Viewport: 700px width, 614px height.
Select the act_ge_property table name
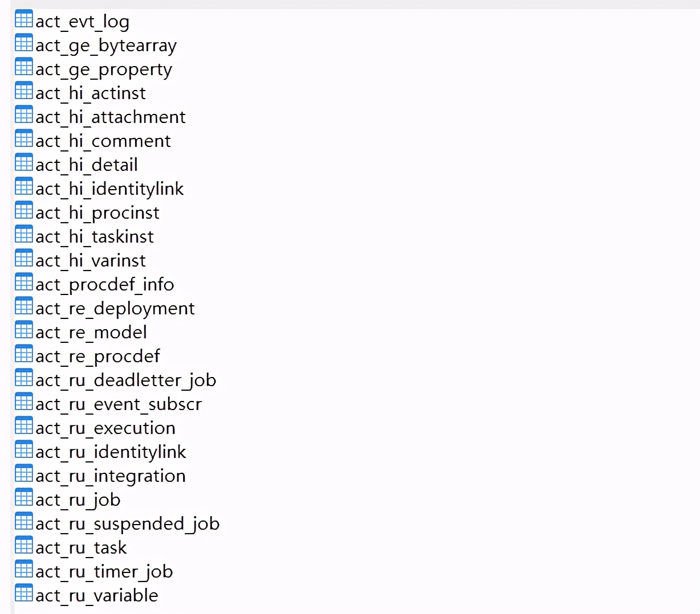(103, 69)
